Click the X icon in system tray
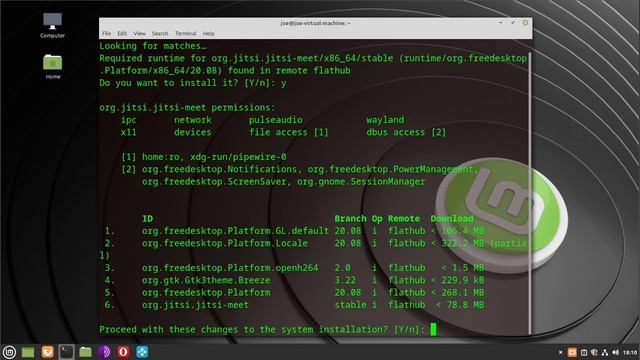 [x=560, y=352]
